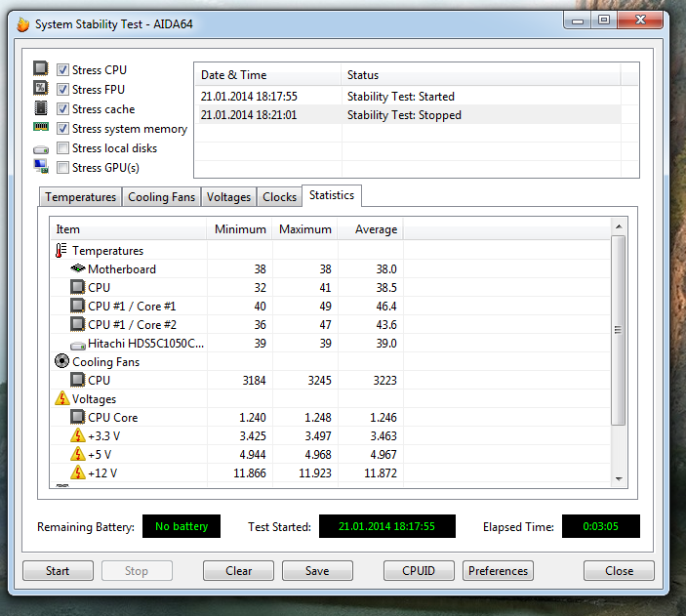
Task: Click the chip icon of CPU Core voltage
Action: click(x=77, y=417)
